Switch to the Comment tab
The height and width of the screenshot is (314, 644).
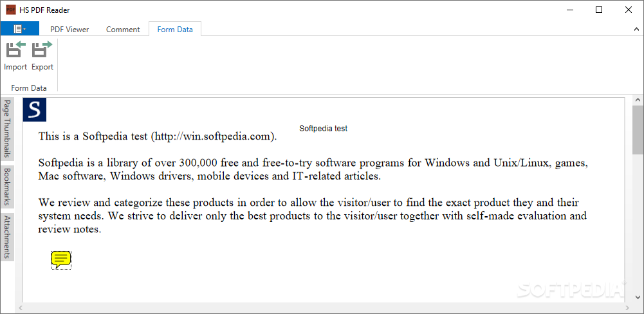coord(123,29)
